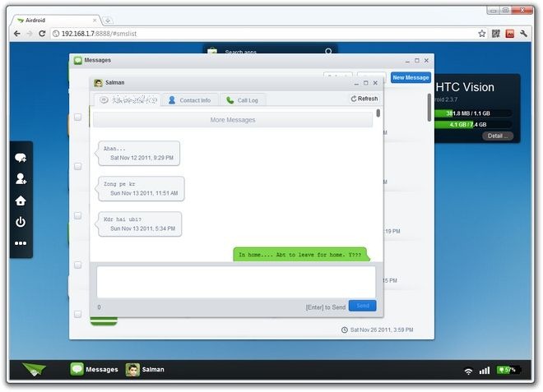Click the 'Zong pe kr' message bubble
The height and width of the screenshot is (392, 543).
click(x=141, y=188)
